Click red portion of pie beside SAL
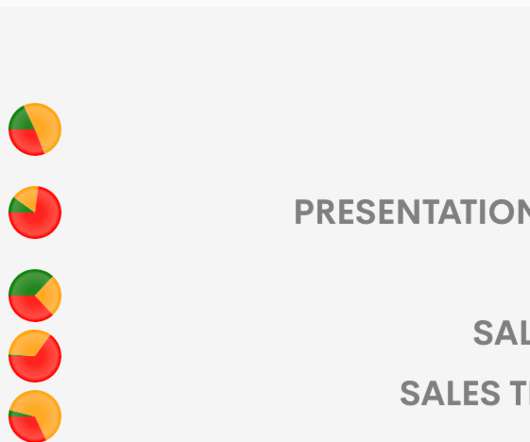Viewport: 530px width, 442px height. [39, 367]
